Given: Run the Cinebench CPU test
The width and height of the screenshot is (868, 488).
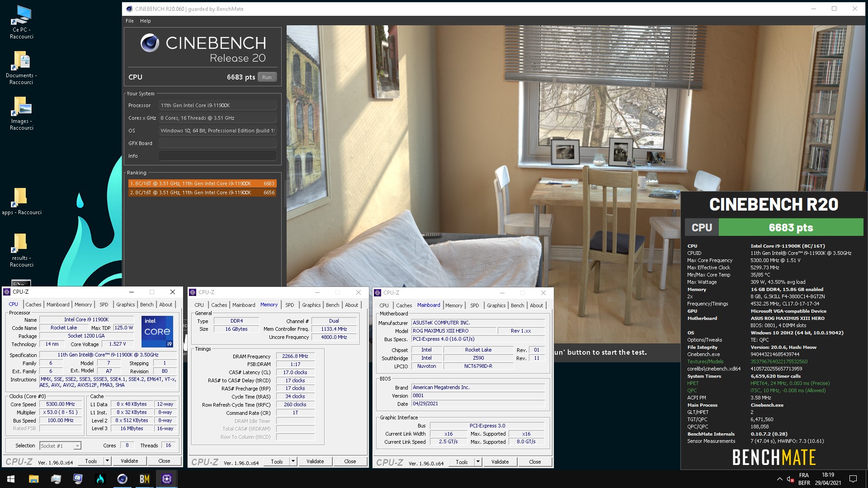Looking at the screenshot, I should (x=267, y=77).
